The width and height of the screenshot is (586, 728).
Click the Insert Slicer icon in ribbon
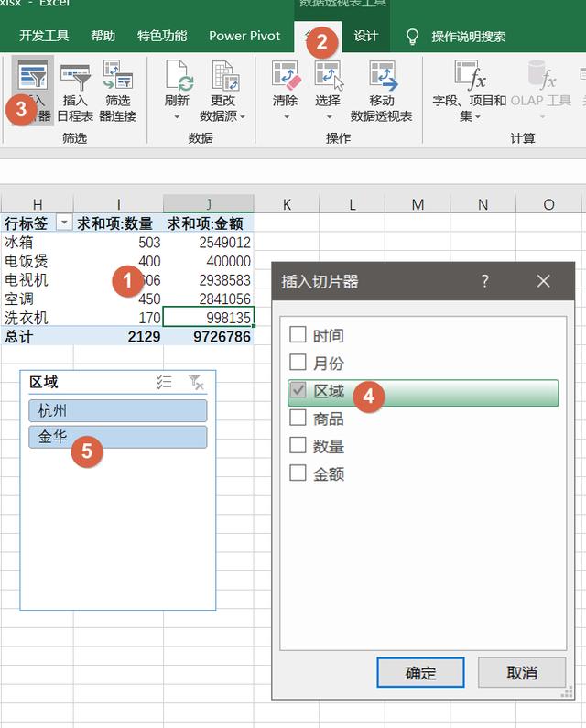(x=32, y=75)
